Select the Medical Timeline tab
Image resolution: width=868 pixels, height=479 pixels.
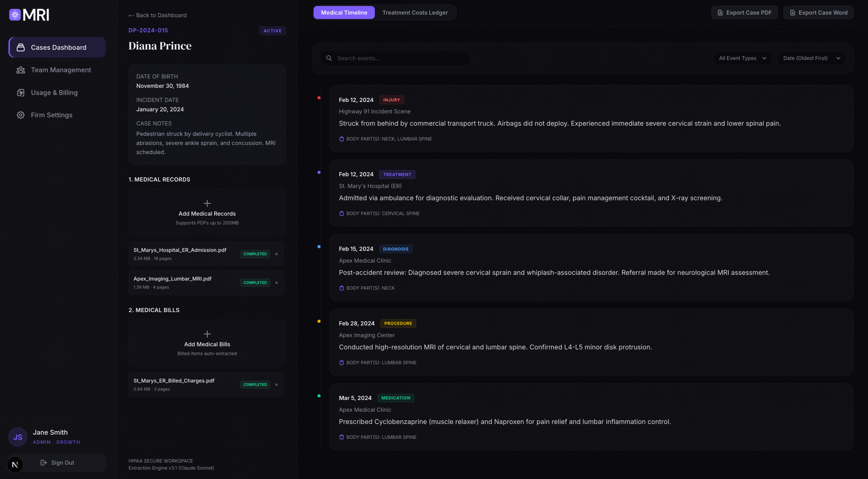point(344,13)
